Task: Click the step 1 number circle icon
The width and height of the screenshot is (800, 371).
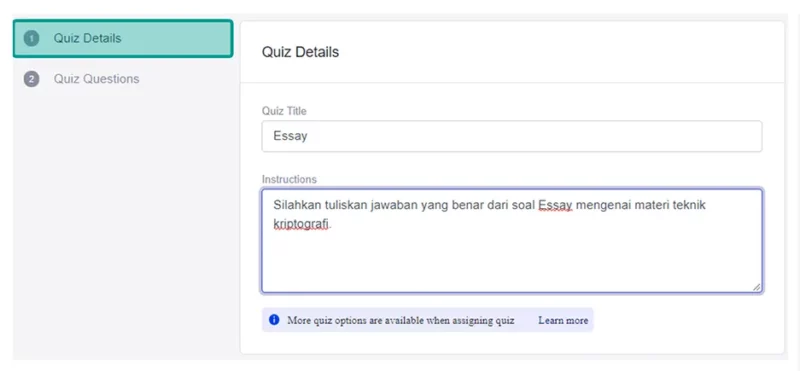Action: (32, 38)
